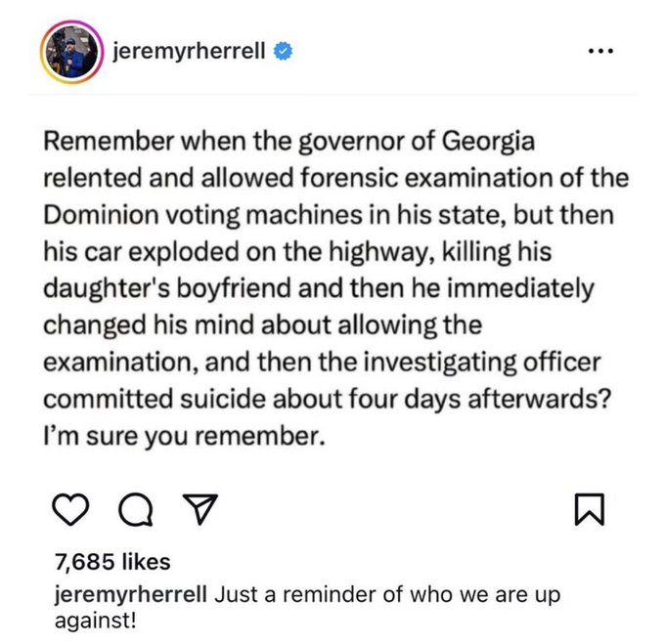View the 7,685 likes list

[112, 562]
